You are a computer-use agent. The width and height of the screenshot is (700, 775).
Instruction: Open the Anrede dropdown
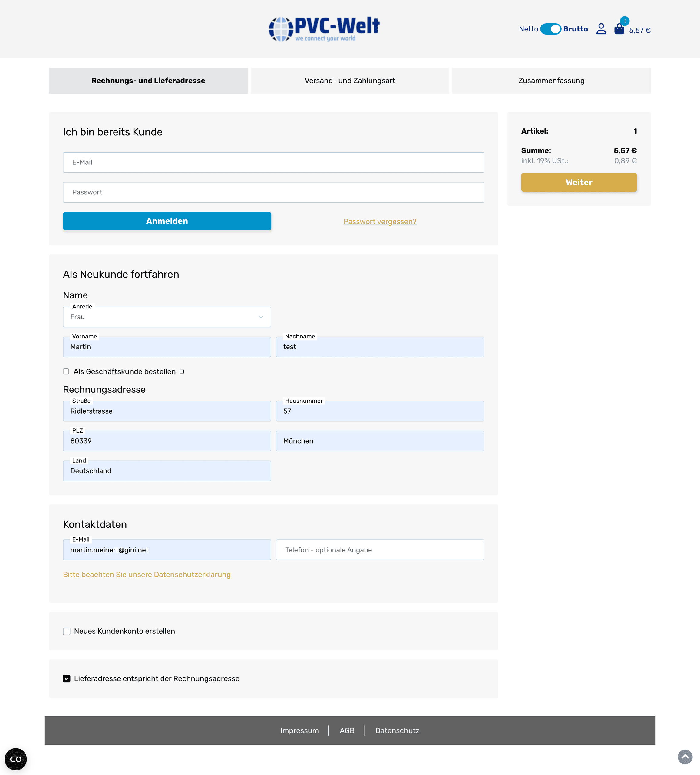[167, 317]
